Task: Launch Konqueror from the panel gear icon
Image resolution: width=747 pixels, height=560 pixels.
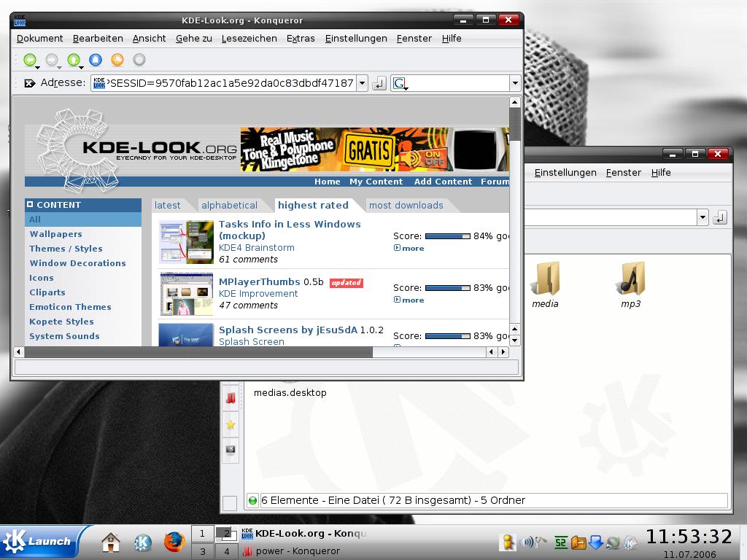Action: [x=142, y=542]
